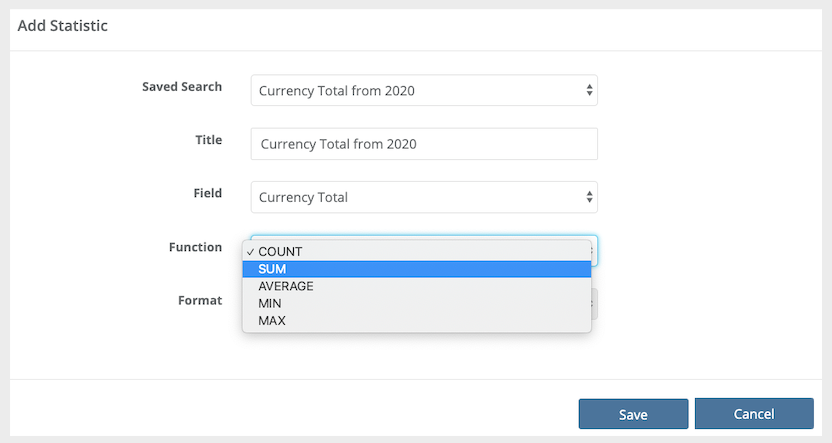Image resolution: width=832 pixels, height=443 pixels.
Task: Open the partially hidden Format dropdown
Action: [x=595, y=302]
